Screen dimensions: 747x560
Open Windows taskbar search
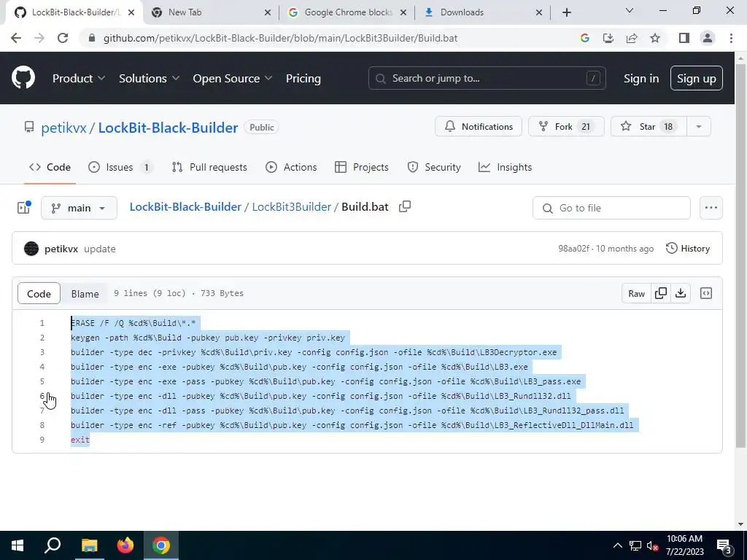53,545
